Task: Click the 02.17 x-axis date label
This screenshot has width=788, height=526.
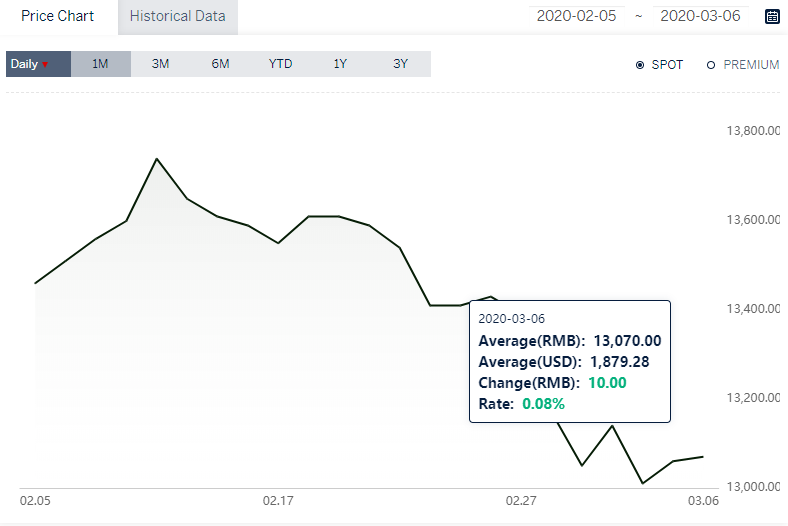Action: pos(278,501)
